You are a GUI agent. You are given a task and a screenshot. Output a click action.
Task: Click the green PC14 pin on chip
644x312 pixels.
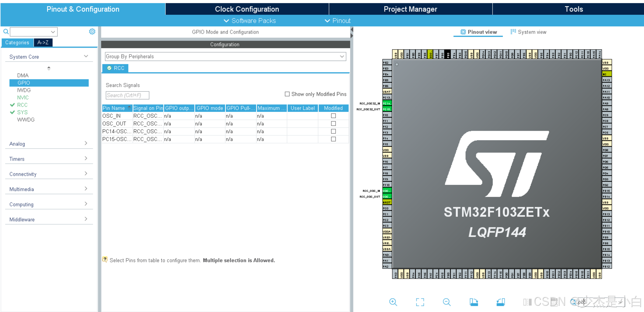[387, 103]
